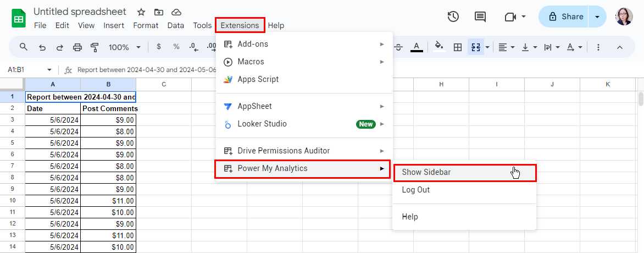Open the 100% zoom dropdown
Image resolution: width=644 pixels, height=253 pixels.
125,47
